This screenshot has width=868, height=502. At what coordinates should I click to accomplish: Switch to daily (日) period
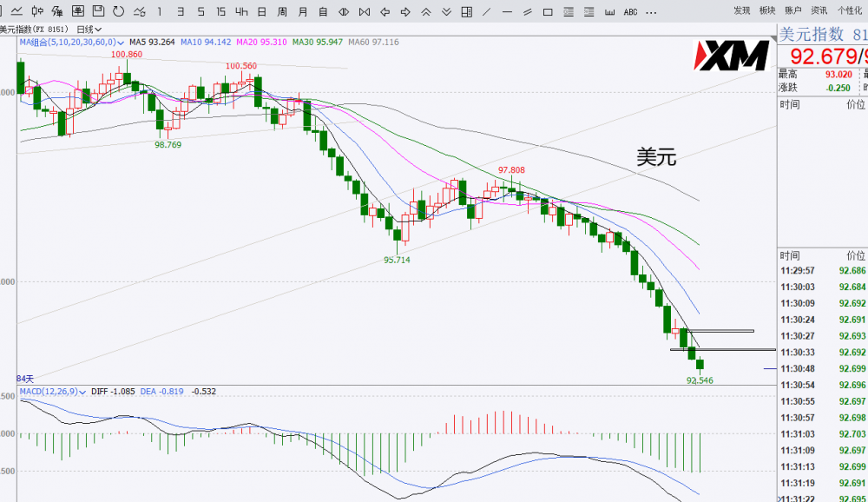262,11
